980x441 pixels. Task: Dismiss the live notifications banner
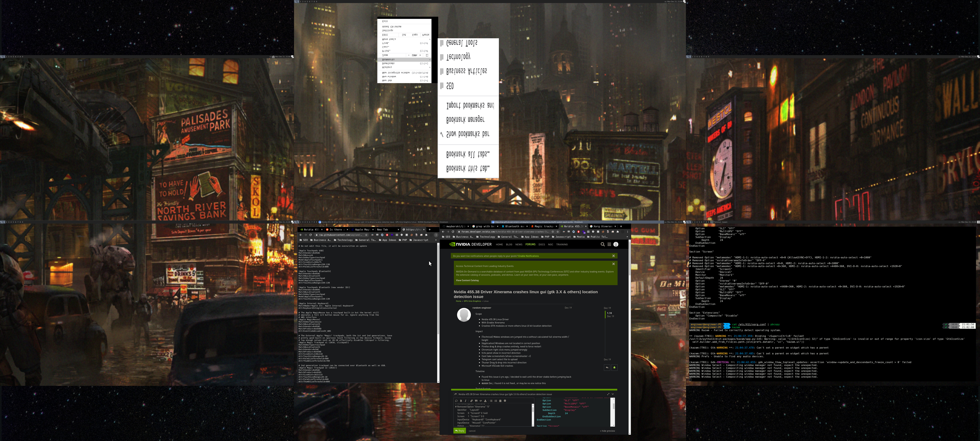613,256
